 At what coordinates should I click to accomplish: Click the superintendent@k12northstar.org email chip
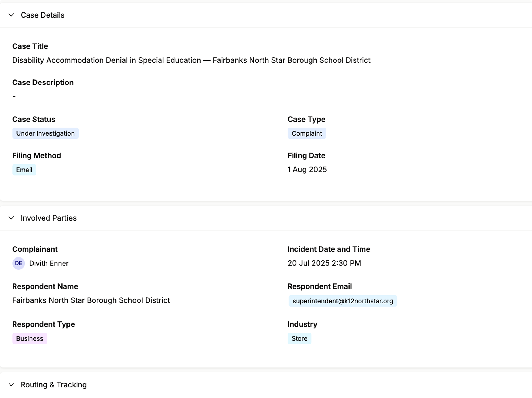tap(343, 301)
